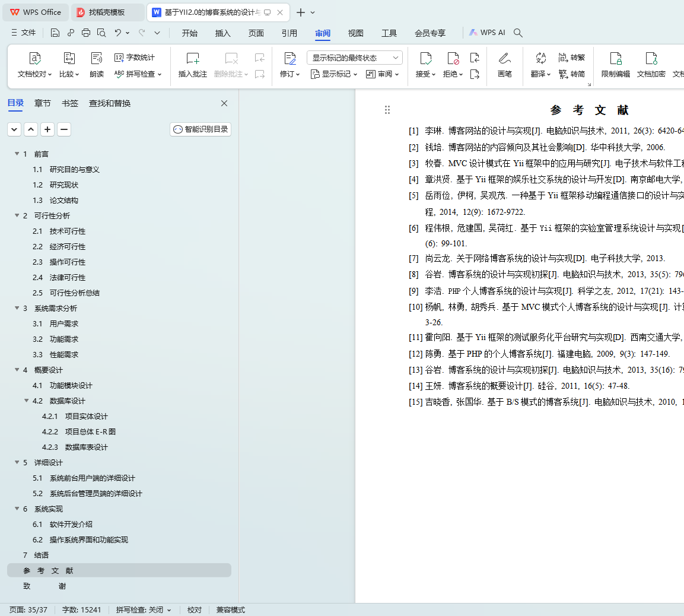Click the Print Preview icon

point(101,33)
